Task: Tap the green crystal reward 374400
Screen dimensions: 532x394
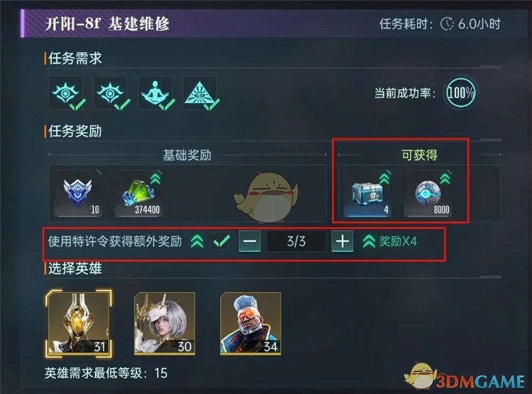Action: click(140, 193)
